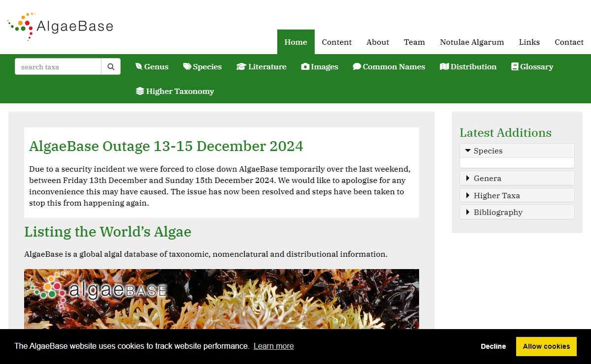This screenshot has width=591, height=364.
Task: Open the Team page
Action: tap(414, 42)
